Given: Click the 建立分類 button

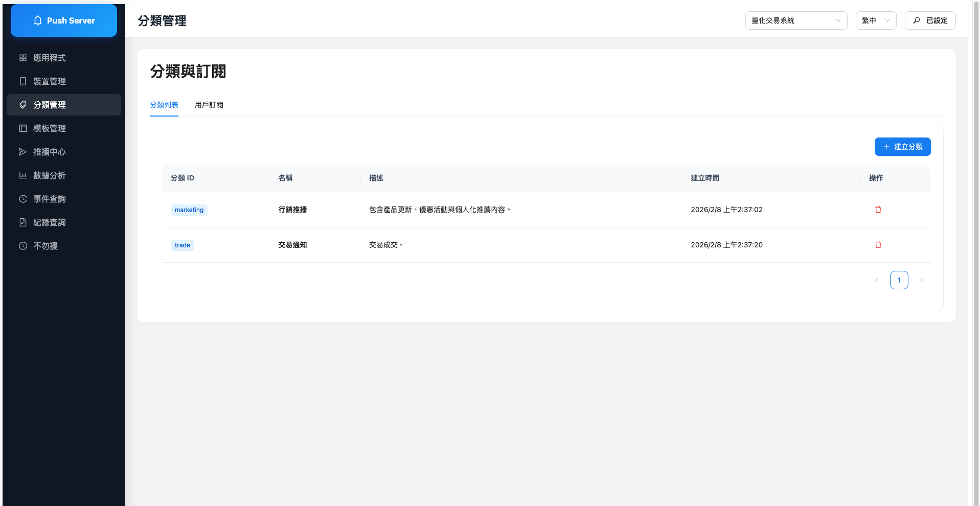Looking at the screenshot, I should pos(902,147).
